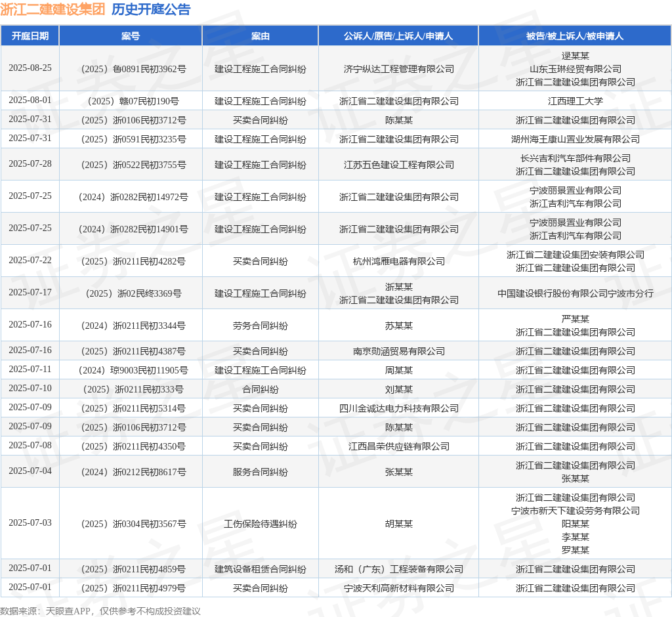Select plaintiff 济宁纵达工程管理有限公司
The width and height of the screenshot is (672, 617).
coord(398,69)
